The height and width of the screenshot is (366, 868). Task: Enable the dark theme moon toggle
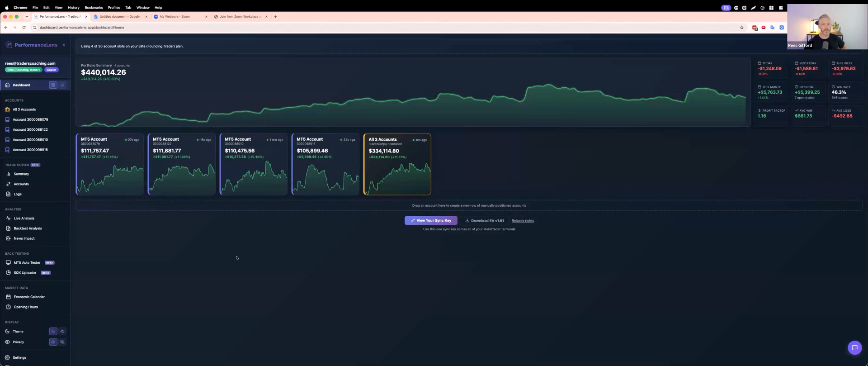[53, 332]
